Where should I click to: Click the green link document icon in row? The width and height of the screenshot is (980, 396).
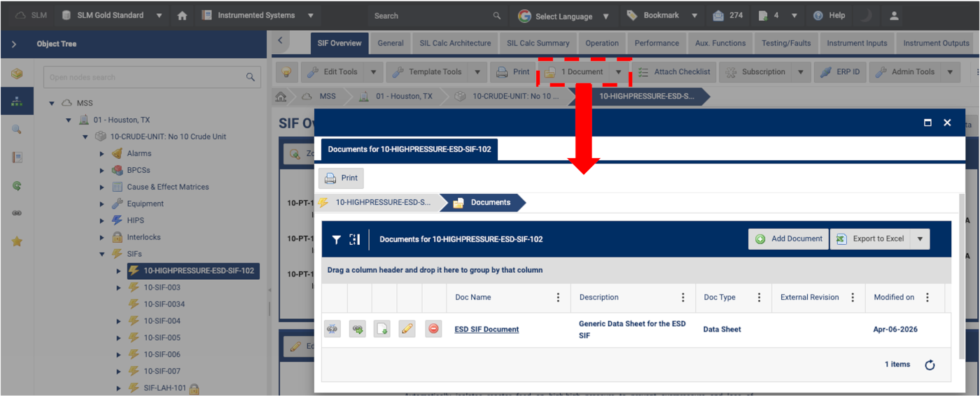click(x=357, y=329)
